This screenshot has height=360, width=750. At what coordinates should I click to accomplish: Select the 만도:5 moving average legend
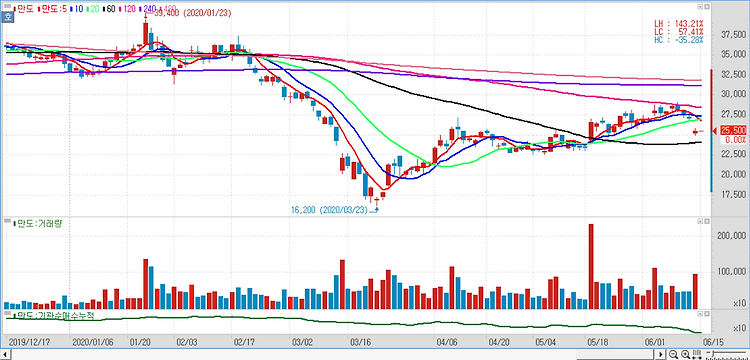(x=52, y=9)
